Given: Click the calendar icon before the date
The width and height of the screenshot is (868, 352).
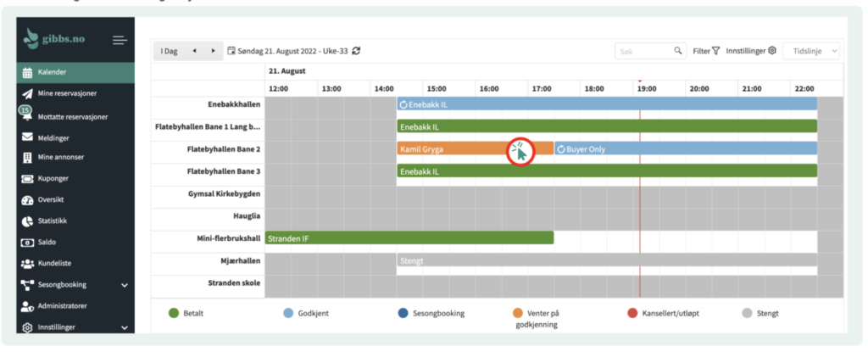Looking at the screenshot, I should [231, 51].
